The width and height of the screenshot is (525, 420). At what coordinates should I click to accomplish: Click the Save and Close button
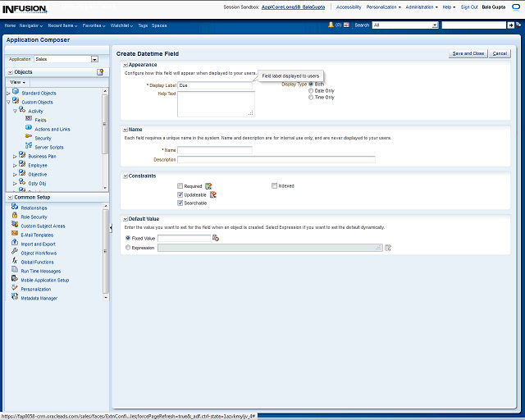(468, 53)
